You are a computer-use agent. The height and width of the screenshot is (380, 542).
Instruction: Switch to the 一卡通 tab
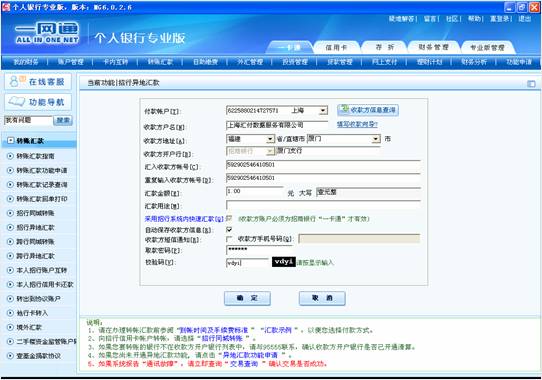(289, 48)
